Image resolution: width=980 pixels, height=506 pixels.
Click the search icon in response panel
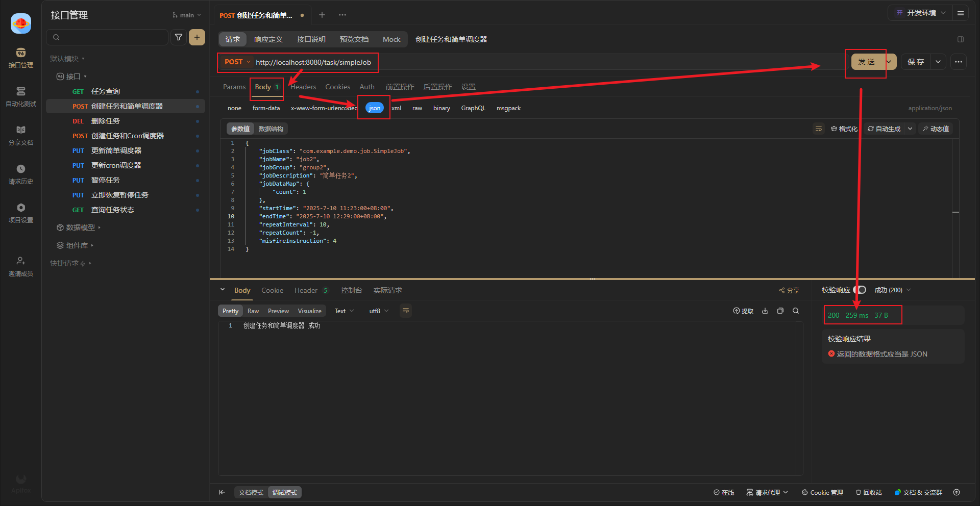[796, 311]
